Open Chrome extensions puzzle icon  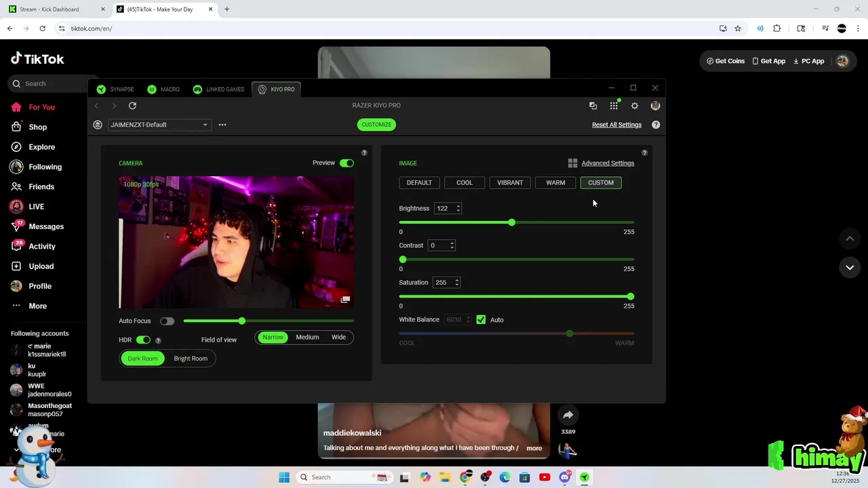coord(777,28)
